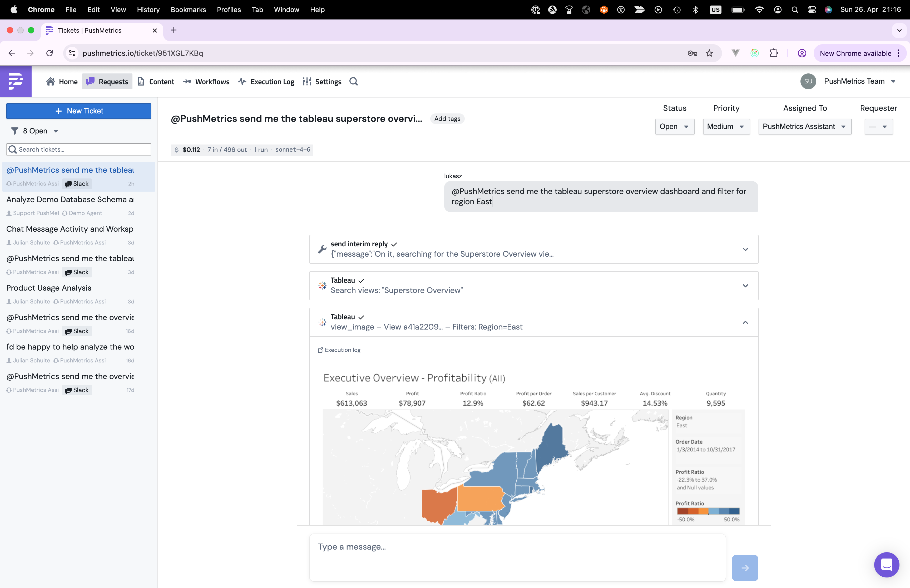
Task: Click the $0.112 cost value
Action: click(x=191, y=150)
